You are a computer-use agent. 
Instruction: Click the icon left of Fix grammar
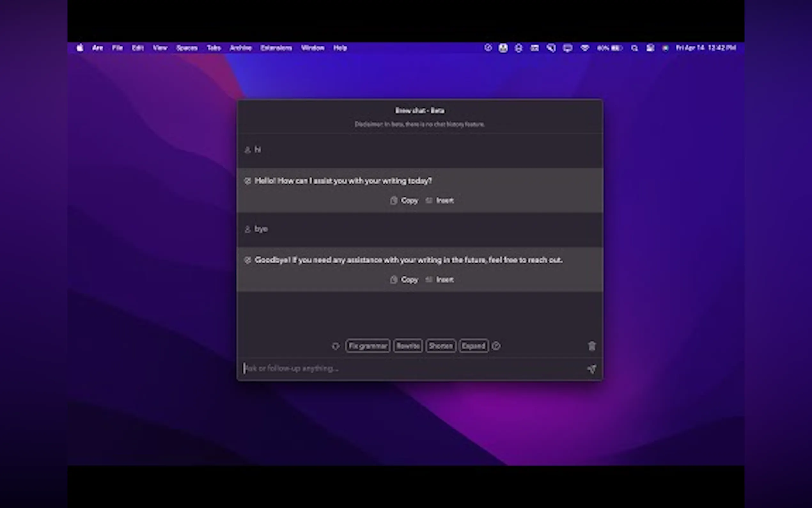[335, 346]
